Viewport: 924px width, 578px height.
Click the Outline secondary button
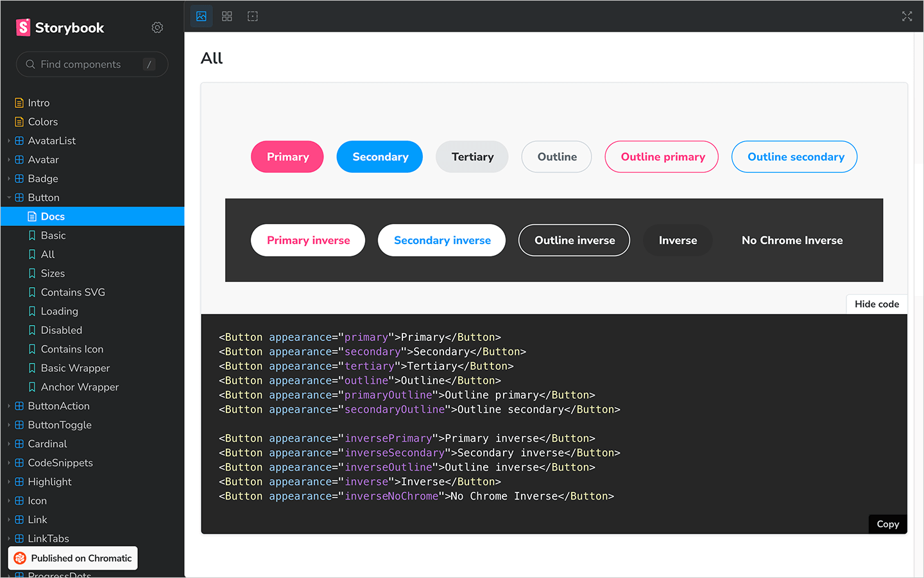(794, 157)
